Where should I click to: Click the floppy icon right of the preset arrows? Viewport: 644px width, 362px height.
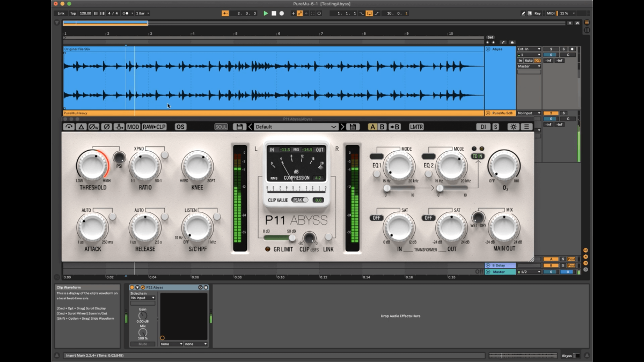(x=353, y=127)
